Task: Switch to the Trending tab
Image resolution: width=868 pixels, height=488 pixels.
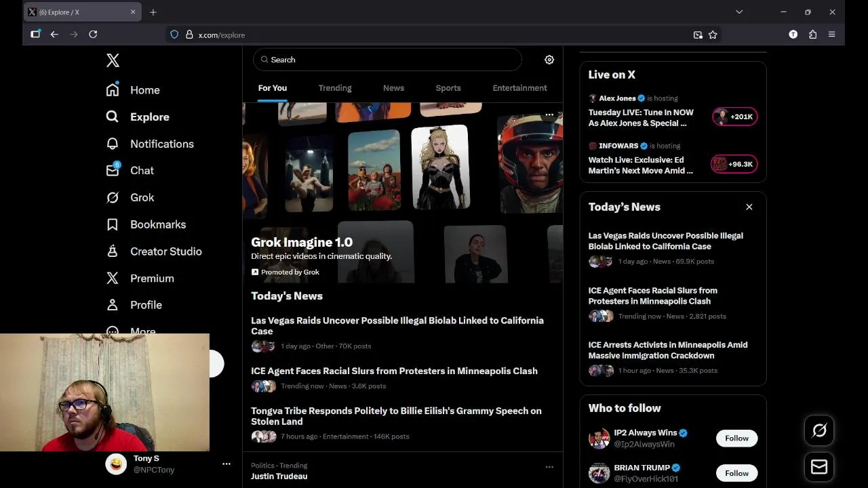Action: click(335, 88)
